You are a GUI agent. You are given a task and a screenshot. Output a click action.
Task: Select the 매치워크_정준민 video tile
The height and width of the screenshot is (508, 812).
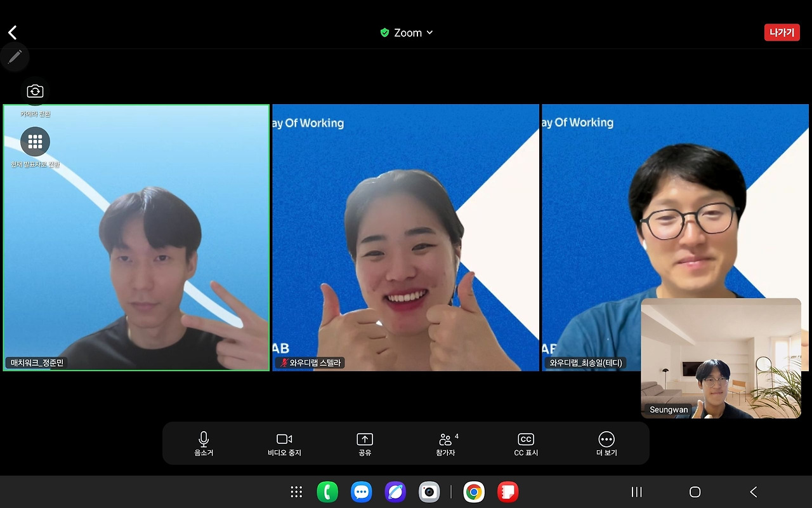coord(136,237)
